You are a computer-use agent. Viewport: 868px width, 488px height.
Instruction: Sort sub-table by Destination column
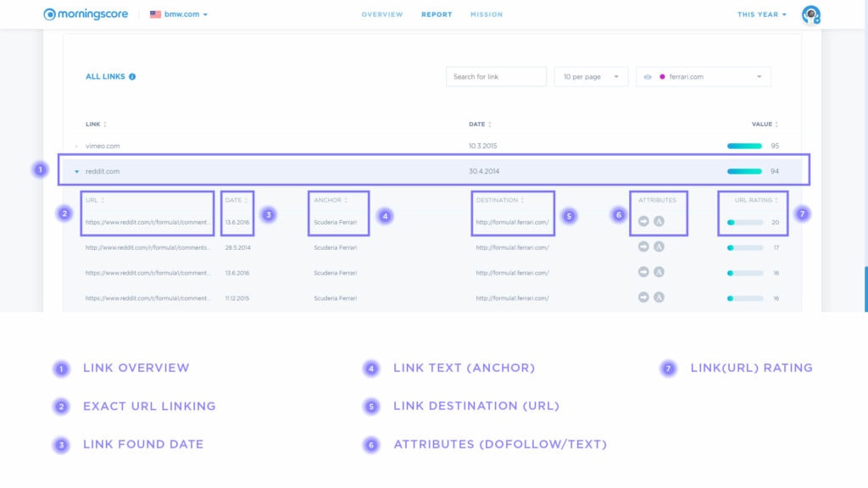pos(500,200)
